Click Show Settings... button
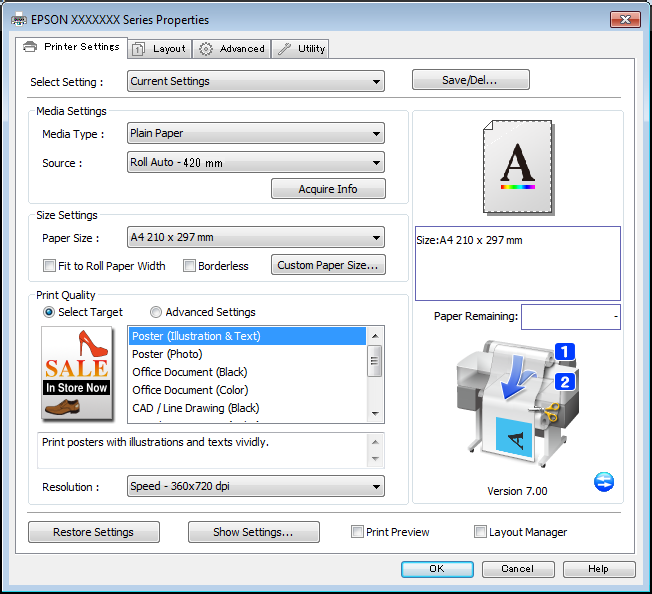 coord(254,532)
